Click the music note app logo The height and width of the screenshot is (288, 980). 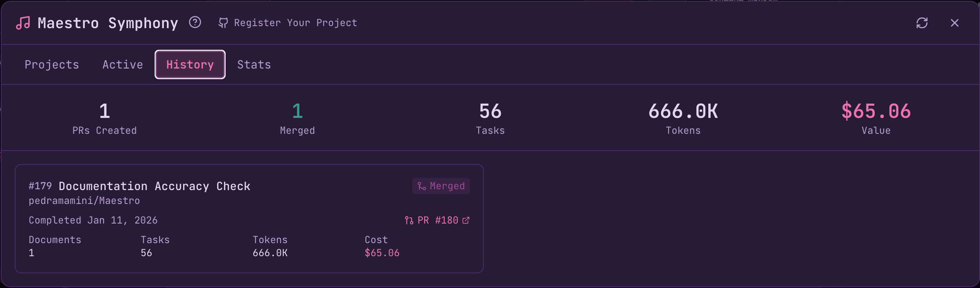[22, 22]
